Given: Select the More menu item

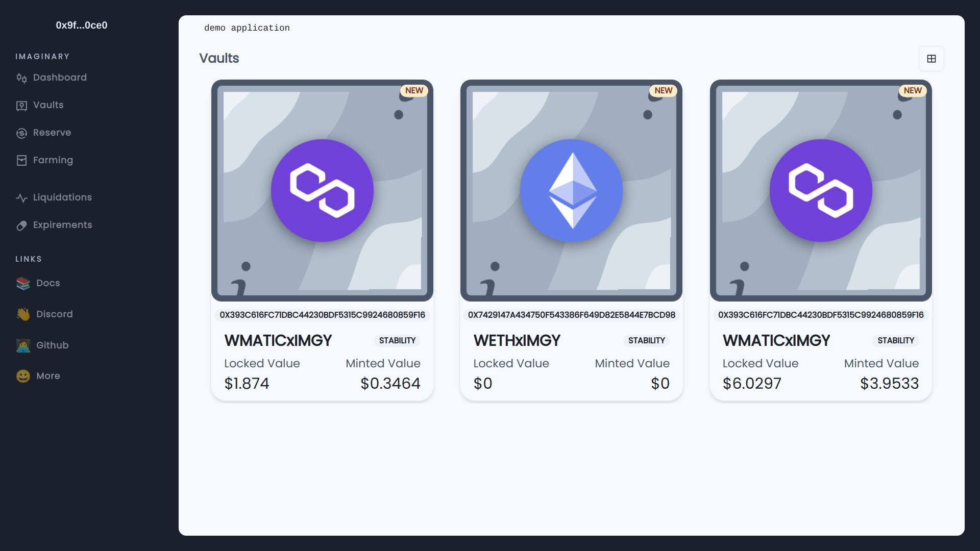Looking at the screenshot, I should (x=48, y=376).
